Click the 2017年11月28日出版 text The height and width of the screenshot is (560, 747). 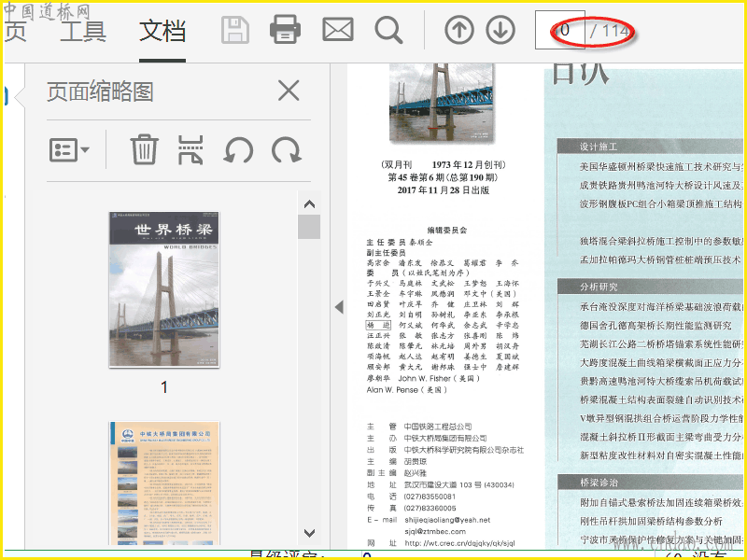point(443,190)
